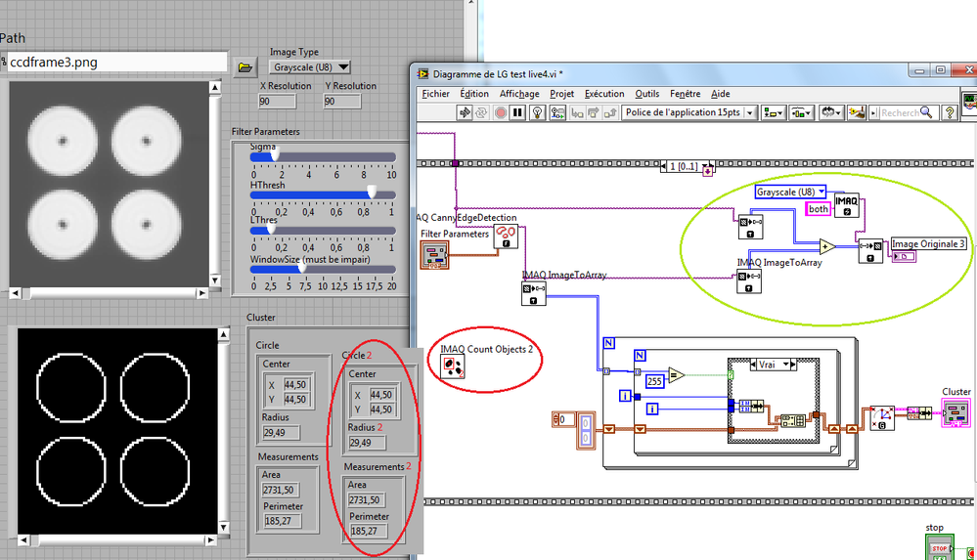Select the circle fit node
Viewport: 977px width, 560px height.
tap(882, 418)
